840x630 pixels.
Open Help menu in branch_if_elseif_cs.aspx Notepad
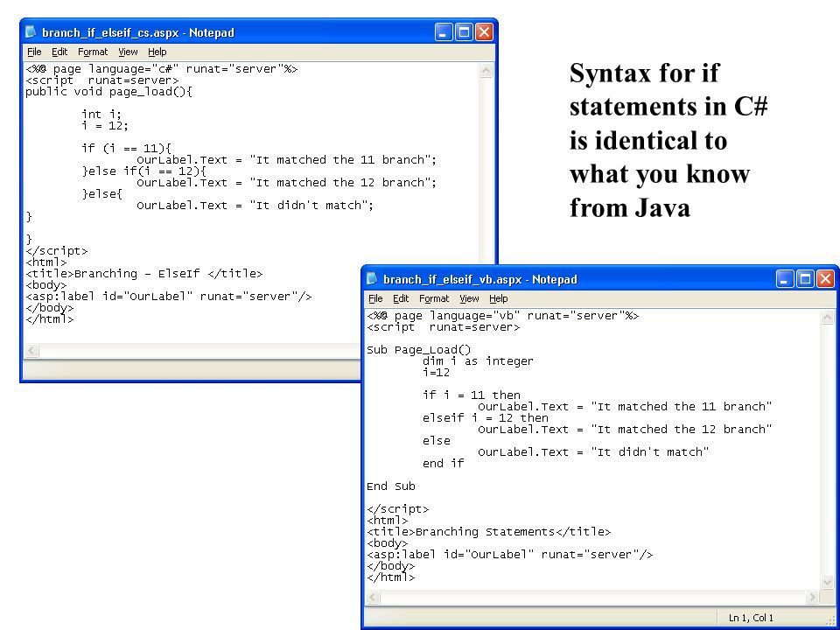157,52
